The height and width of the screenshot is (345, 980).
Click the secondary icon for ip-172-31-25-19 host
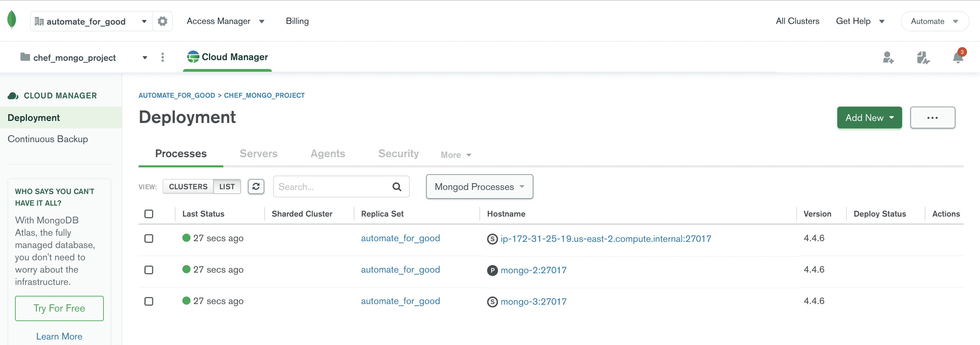click(x=492, y=239)
